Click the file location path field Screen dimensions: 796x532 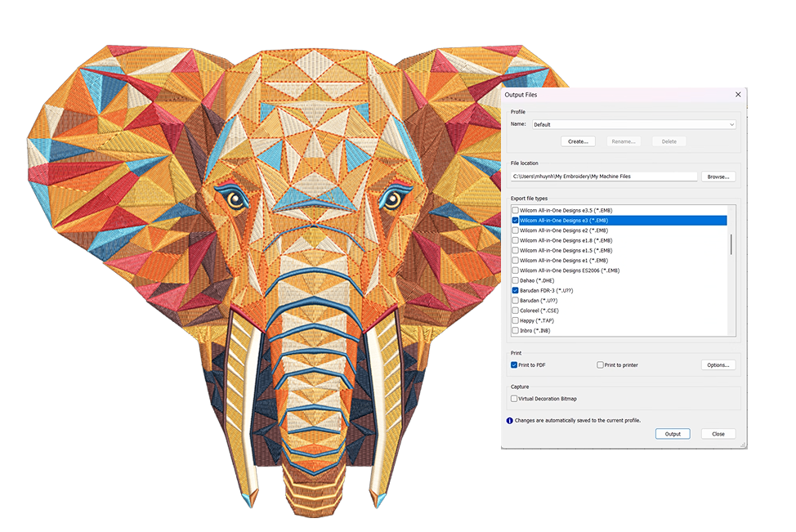[603, 177]
